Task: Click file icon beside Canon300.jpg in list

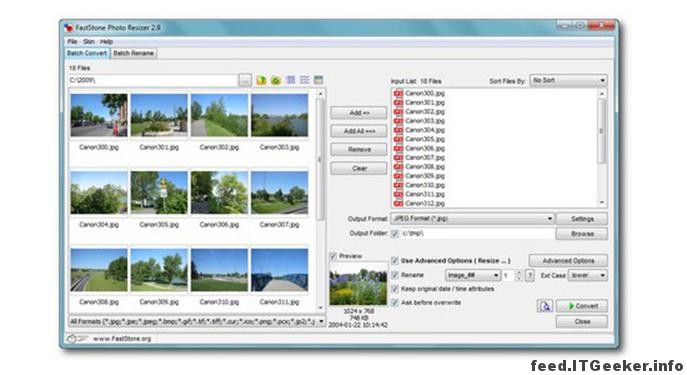Action: coord(398,93)
